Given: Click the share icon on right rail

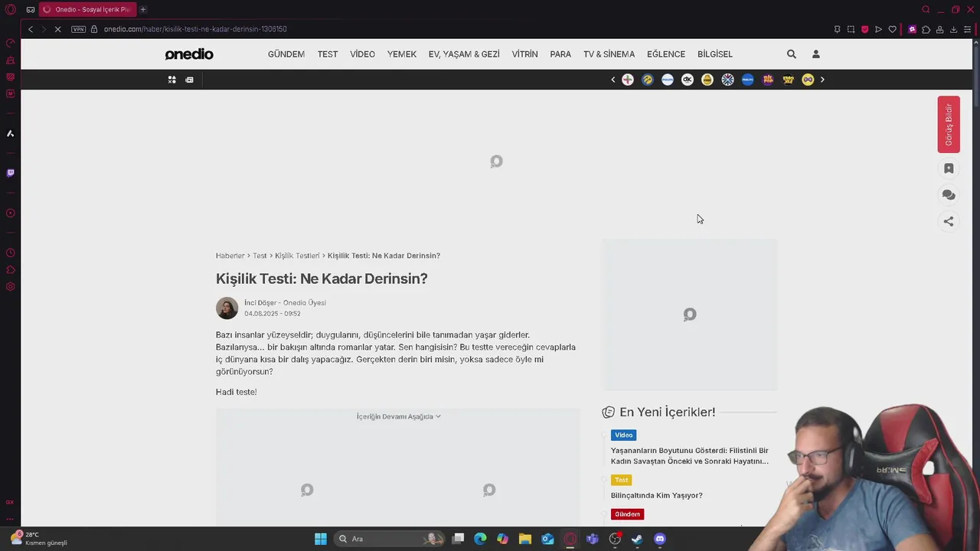Looking at the screenshot, I should point(949,221).
